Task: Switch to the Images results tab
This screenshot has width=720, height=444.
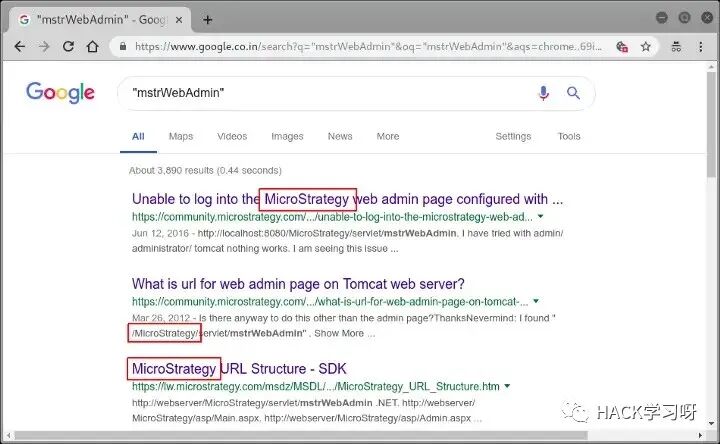Action: click(x=287, y=136)
